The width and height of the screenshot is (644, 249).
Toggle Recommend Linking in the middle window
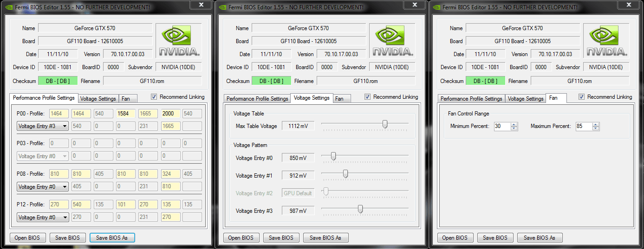[368, 97]
